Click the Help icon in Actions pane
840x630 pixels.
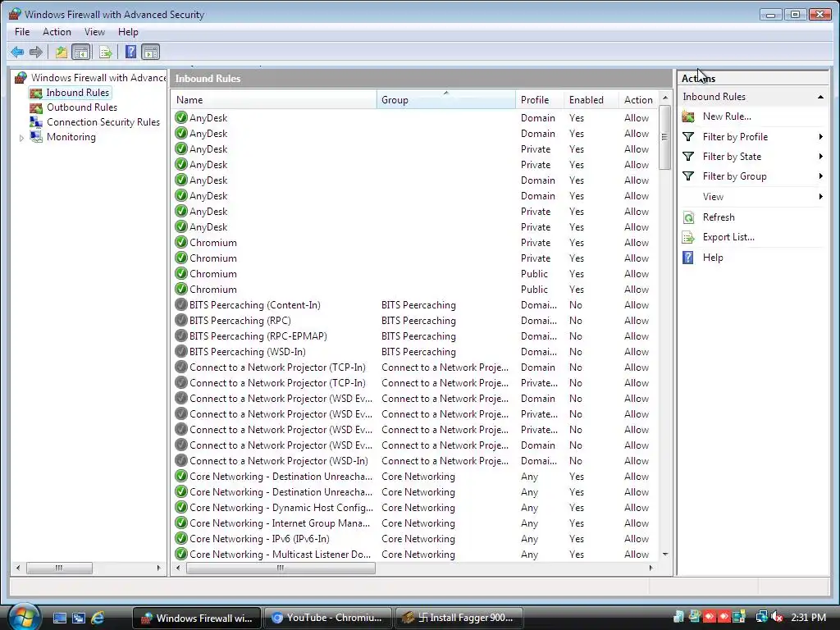[688, 258]
